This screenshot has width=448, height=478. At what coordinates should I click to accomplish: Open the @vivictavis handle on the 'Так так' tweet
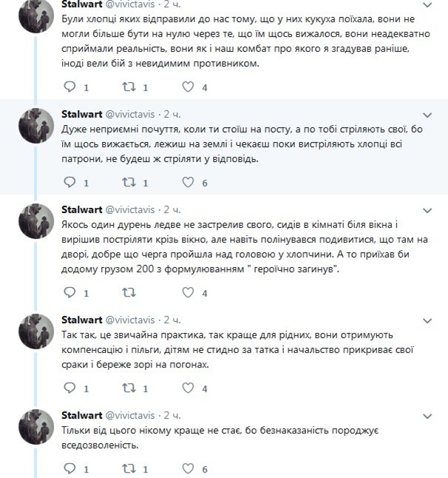[x=130, y=320]
